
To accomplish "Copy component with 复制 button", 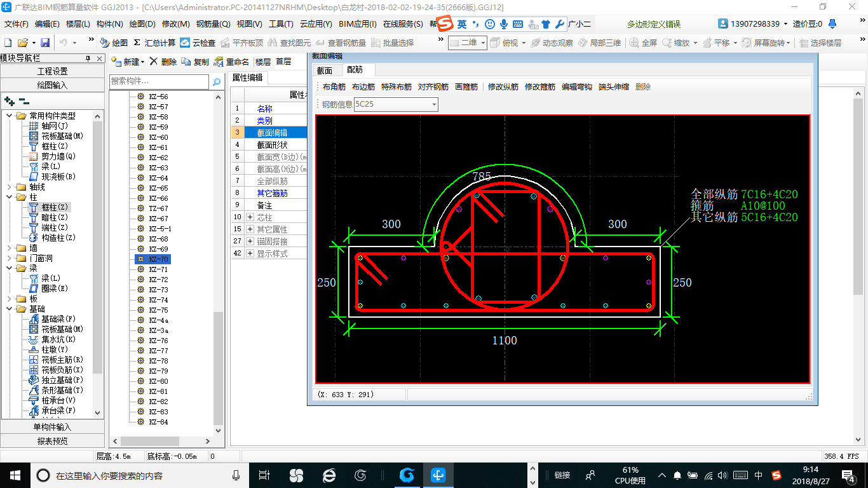I will [195, 62].
